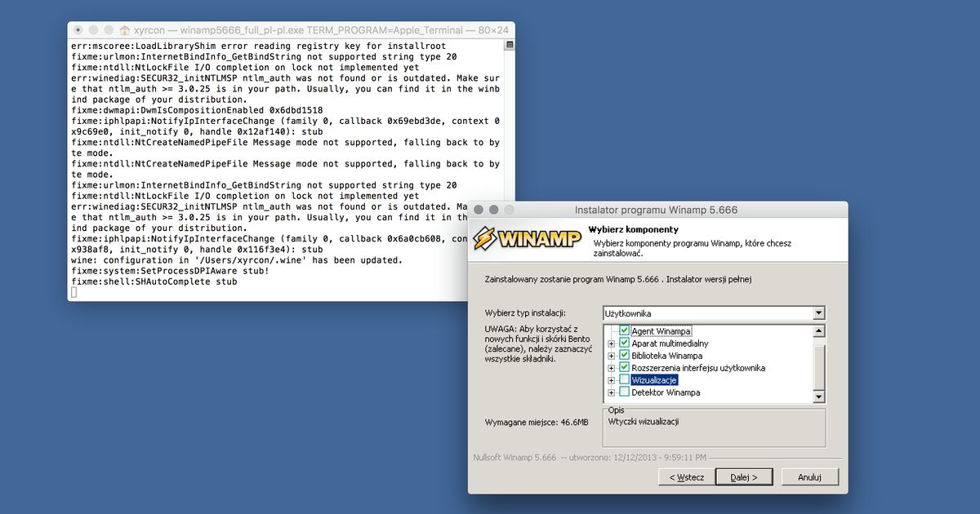Enable the Wizualizacje checkbox
Viewport: 980px width, 514px height.
625,379
